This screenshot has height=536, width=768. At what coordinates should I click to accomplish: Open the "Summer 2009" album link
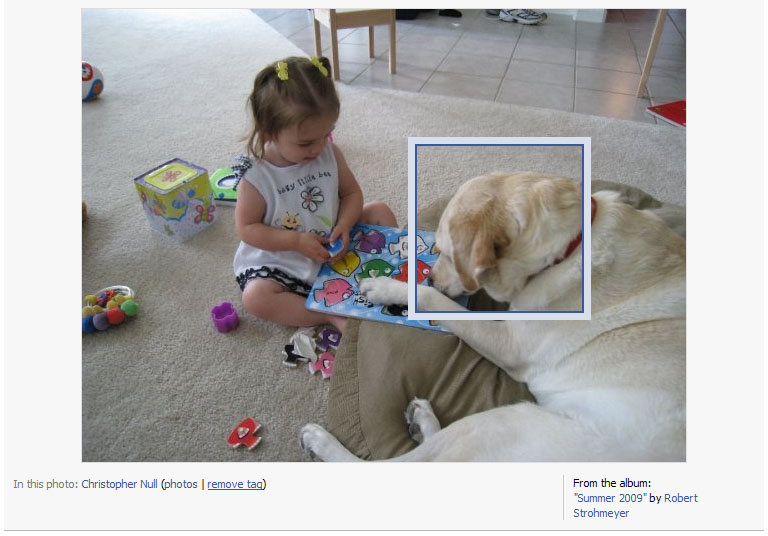coord(610,498)
